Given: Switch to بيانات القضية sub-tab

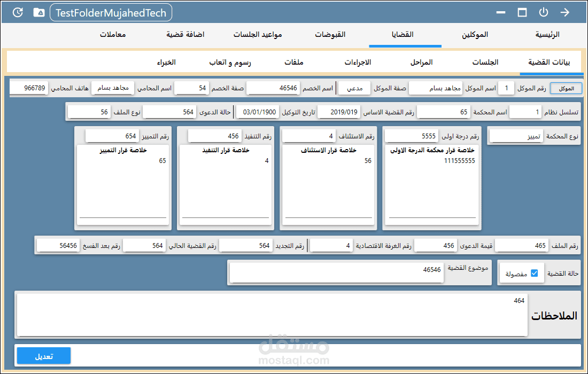Looking at the screenshot, I should [549, 62].
